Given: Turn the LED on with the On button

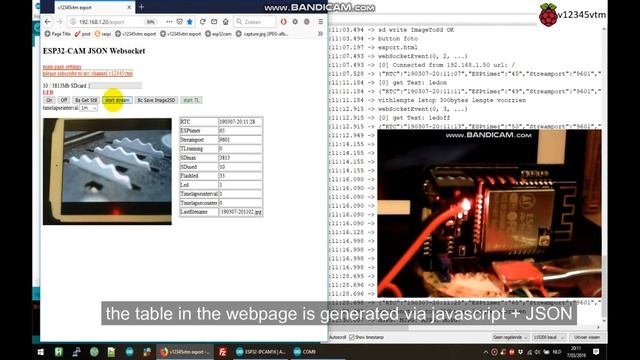Looking at the screenshot, I should (x=49, y=100).
